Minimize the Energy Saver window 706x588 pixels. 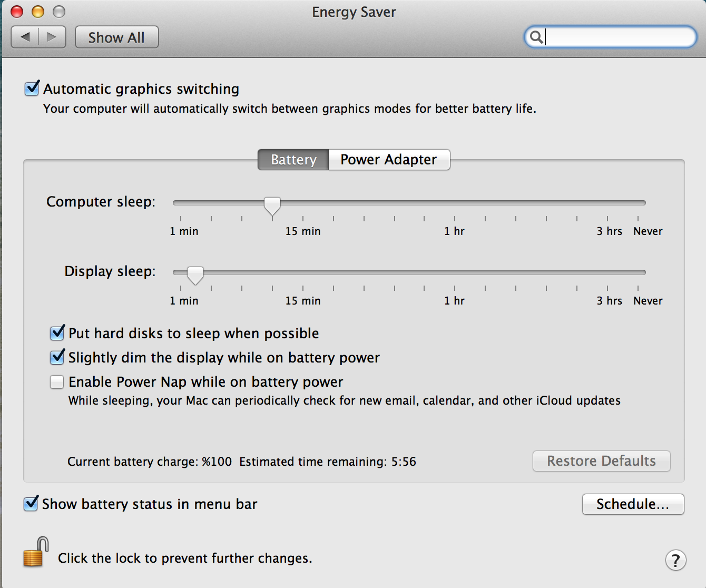pyautogui.click(x=38, y=12)
